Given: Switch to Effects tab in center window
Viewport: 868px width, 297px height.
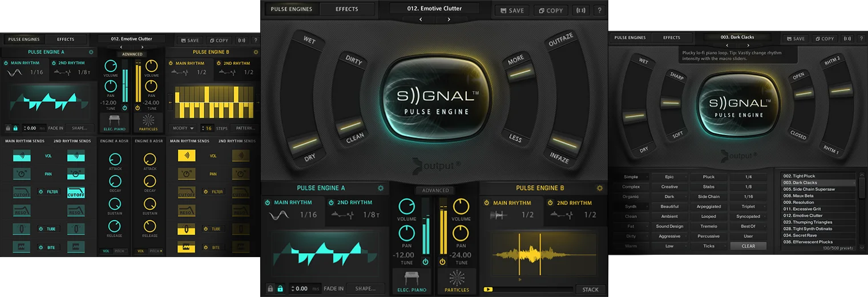Looking at the screenshot, I should (x=346, y=9).
